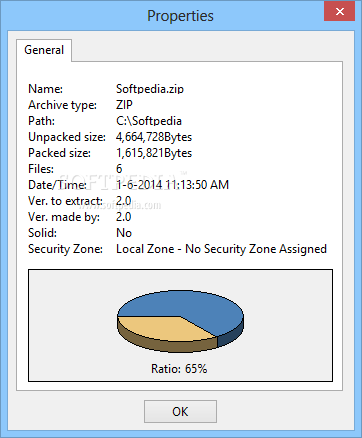Image resolution: width=362 pixels, height=438 pixels.
Task: Select the General tab
Action: (44, 50)
